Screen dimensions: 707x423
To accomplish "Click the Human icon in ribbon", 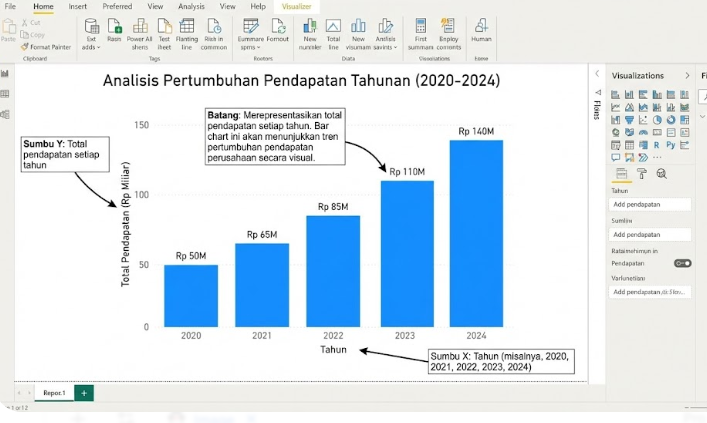I will (x=481, y=31).
